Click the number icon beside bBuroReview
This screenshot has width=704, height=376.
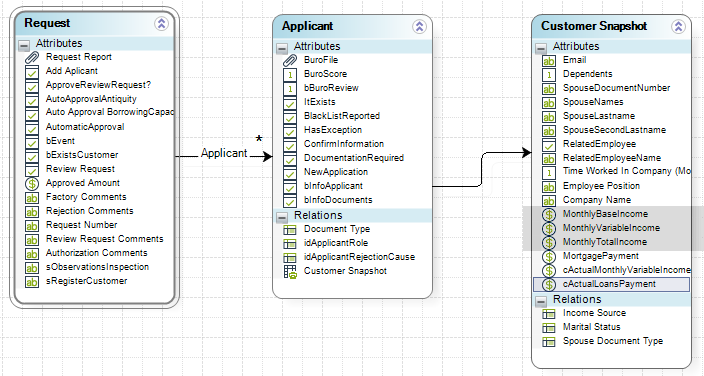(290, 88)
